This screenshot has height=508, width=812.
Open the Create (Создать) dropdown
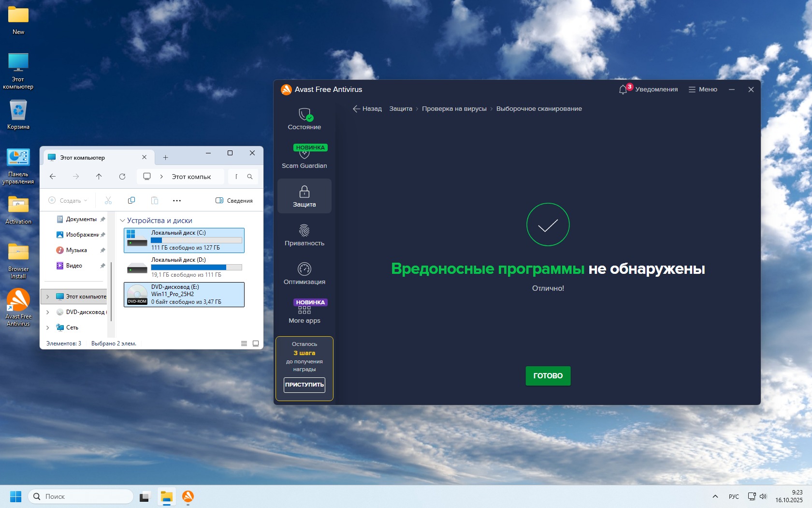tap(68, 200)
